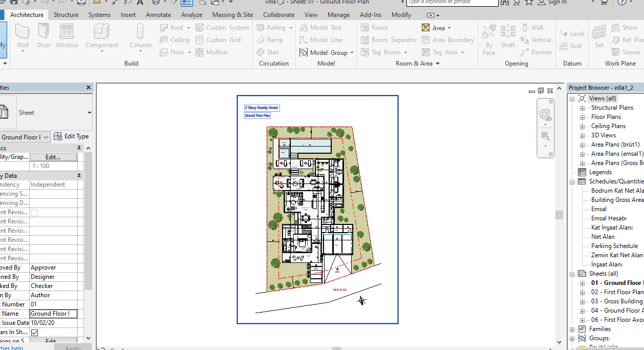644x350 pixels.
Task: Open the Massing & Site tab
Action: tap(232, 15)
